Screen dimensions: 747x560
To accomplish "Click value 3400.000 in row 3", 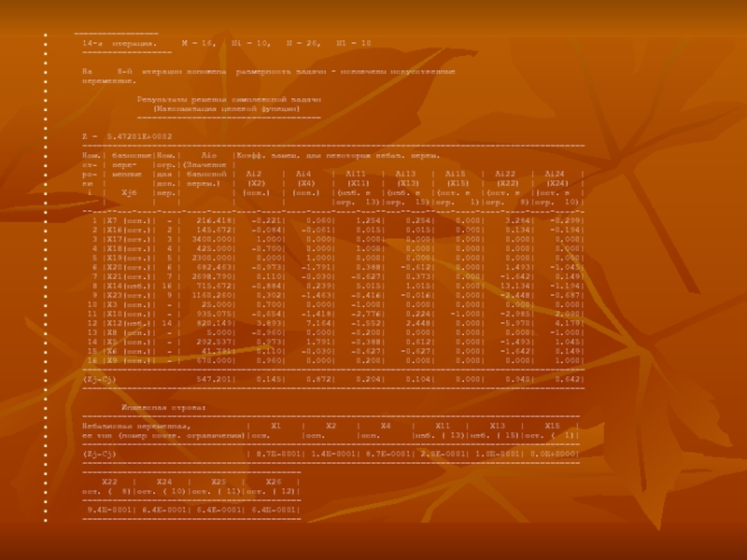I will click(x=212, y=239).
